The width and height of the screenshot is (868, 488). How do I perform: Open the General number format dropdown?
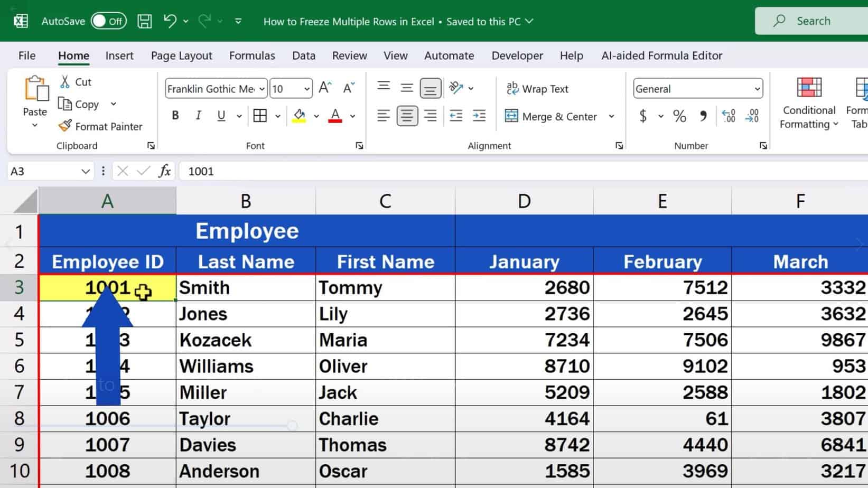(758, 89)
